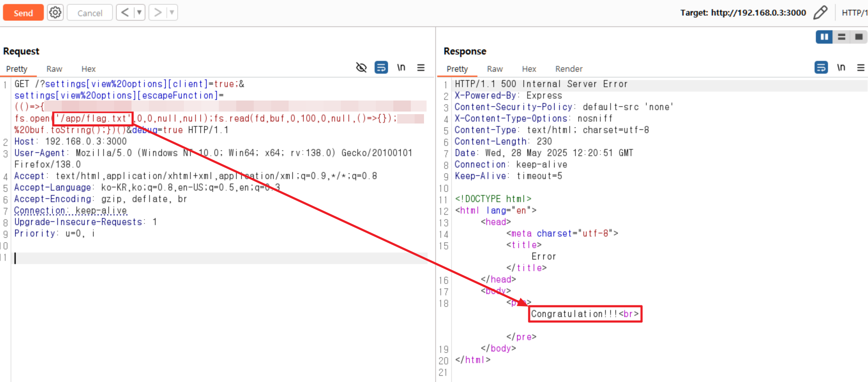This screenshot has width=868, height=382.
Task: Select the side-by-side layout icon
Action: tap(824, 37)
